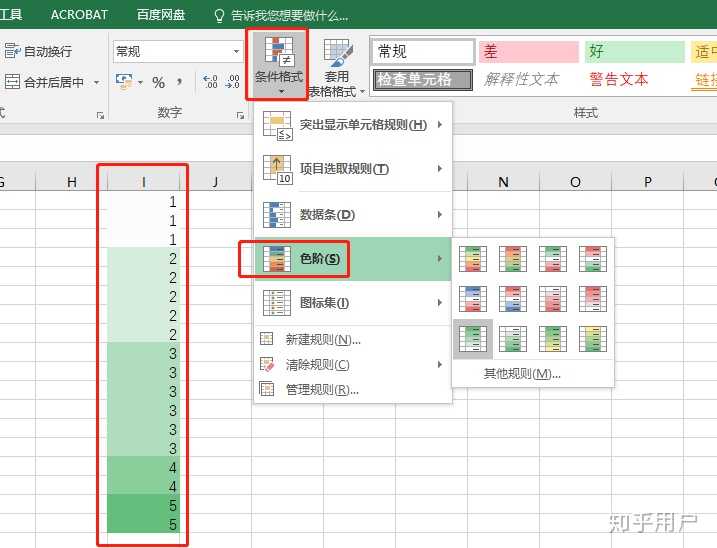Apply yellow-green color scale
717x548 pixels.
593,339
